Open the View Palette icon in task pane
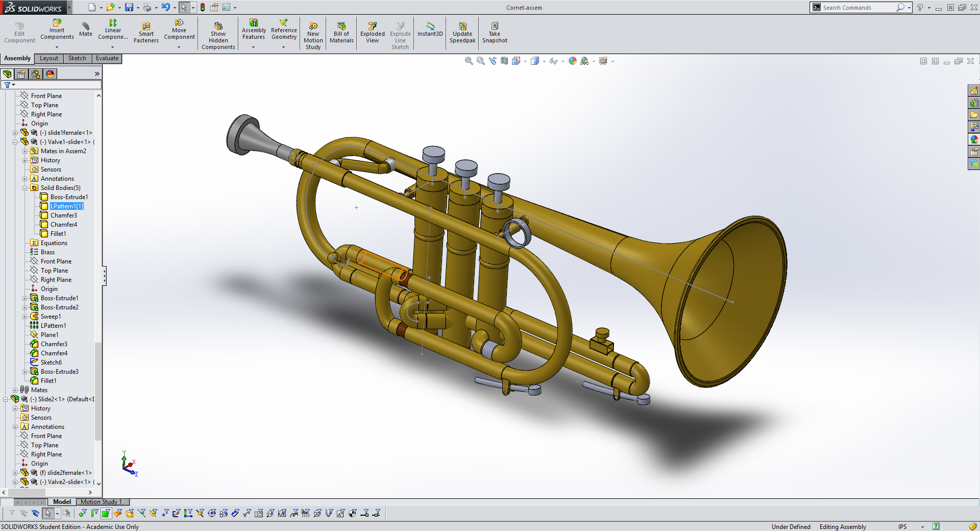The width and height of the screenshot is (980, 531). click(x=974, y=127)
